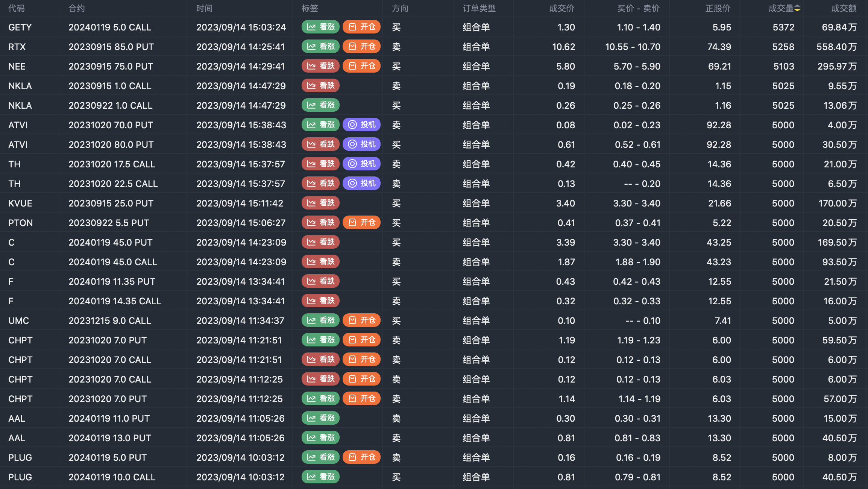Open the NKLA 20230915 1.0 CALL contract
868x489 pixels.
coord(110,86)
